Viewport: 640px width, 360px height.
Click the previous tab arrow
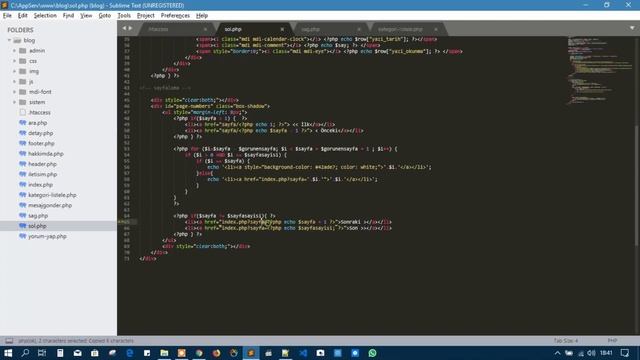pyautogui.click(x=124, y=28)
